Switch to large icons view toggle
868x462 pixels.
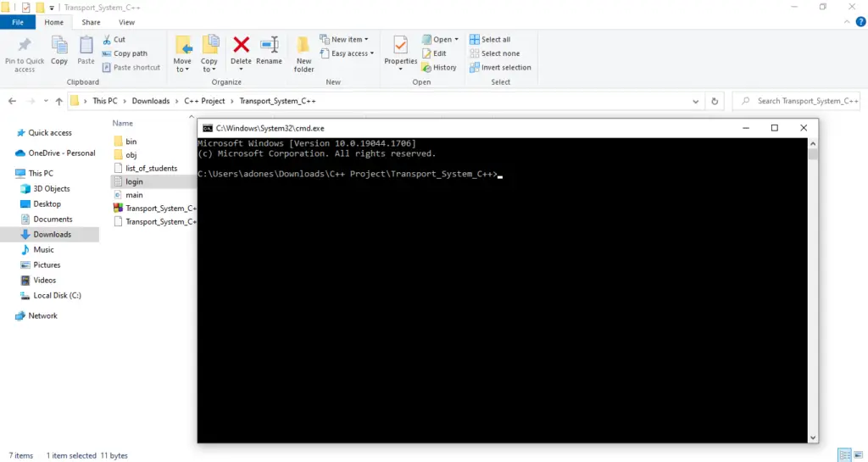click(857, 455)
